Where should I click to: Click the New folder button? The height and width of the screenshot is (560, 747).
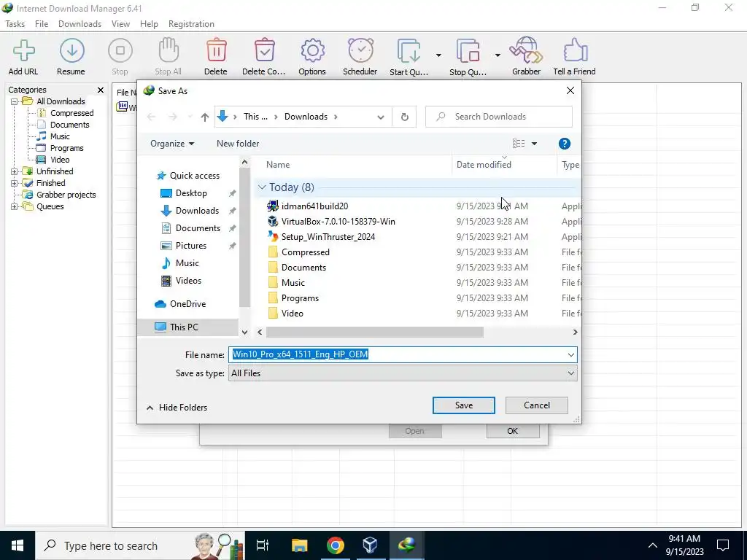coord(238,144)
